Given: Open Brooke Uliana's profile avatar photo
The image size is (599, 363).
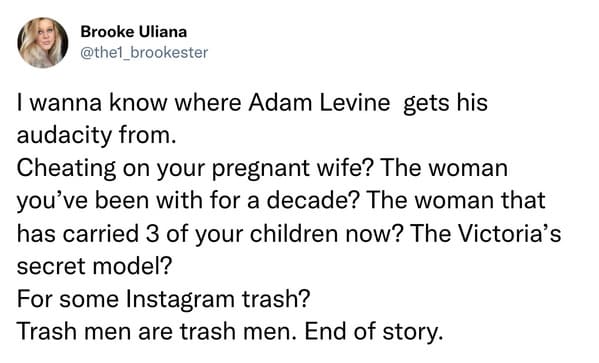Looking at the screenshot, I should coord(43,42).
